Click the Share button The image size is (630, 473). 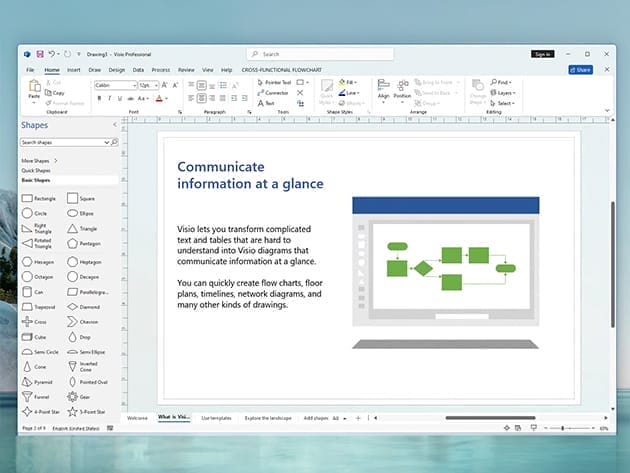580,70
